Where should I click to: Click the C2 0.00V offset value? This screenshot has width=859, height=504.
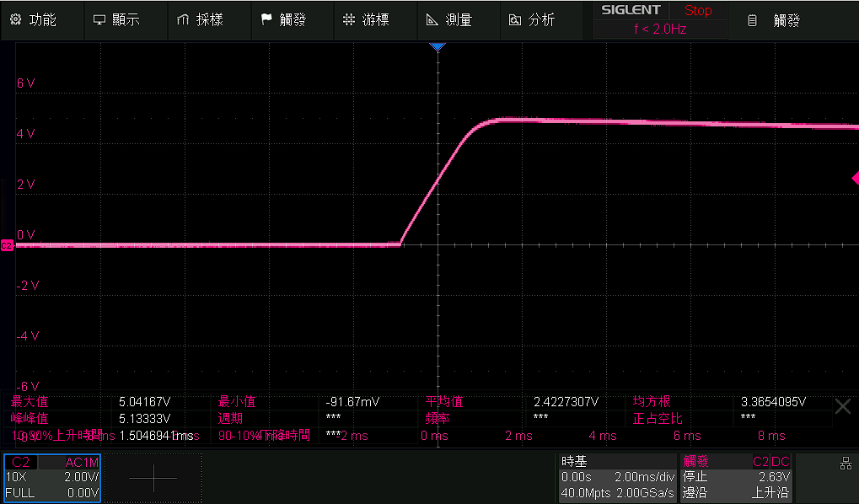[x=83, y=492]
